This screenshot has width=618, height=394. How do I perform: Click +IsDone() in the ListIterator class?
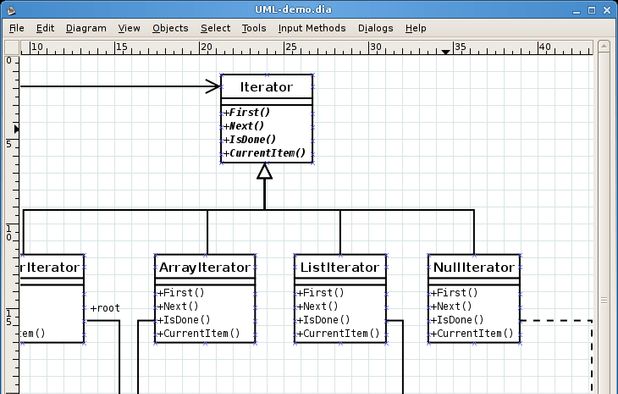[x=324, y=320]
